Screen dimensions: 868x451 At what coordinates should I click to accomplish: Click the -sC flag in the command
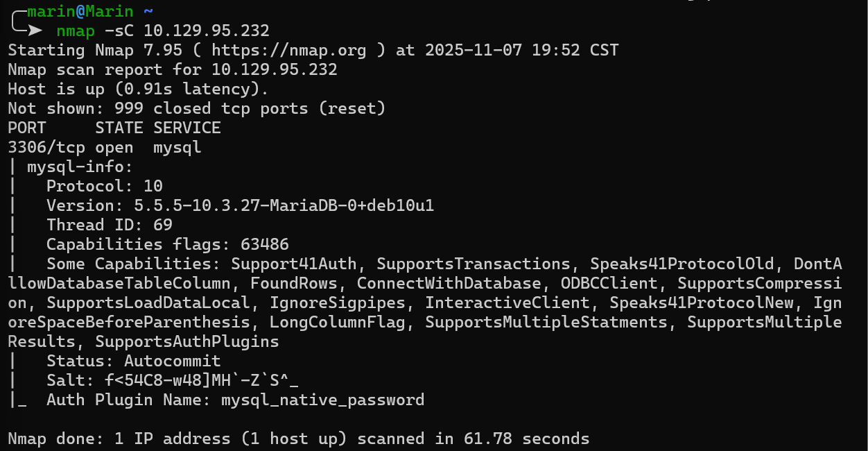coord(119,31)
